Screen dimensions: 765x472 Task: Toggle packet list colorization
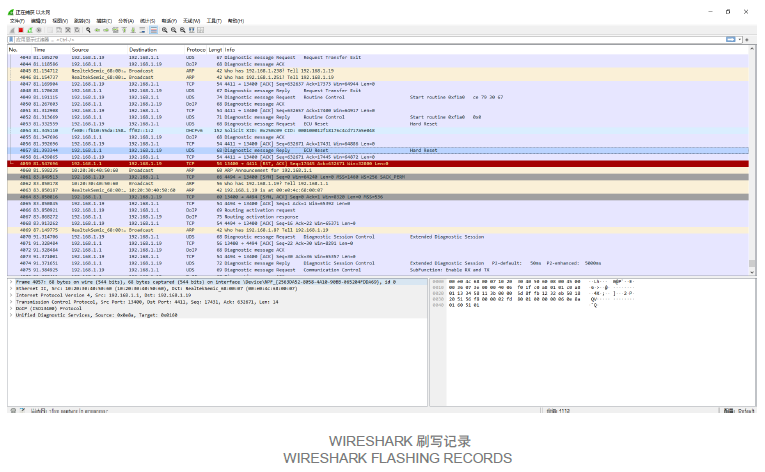tap(153, 30)
